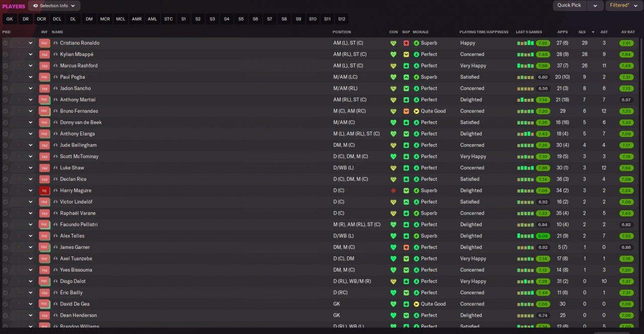Click the person icon beside Declan Rice

pyautogui.click(x=55, y=179)
